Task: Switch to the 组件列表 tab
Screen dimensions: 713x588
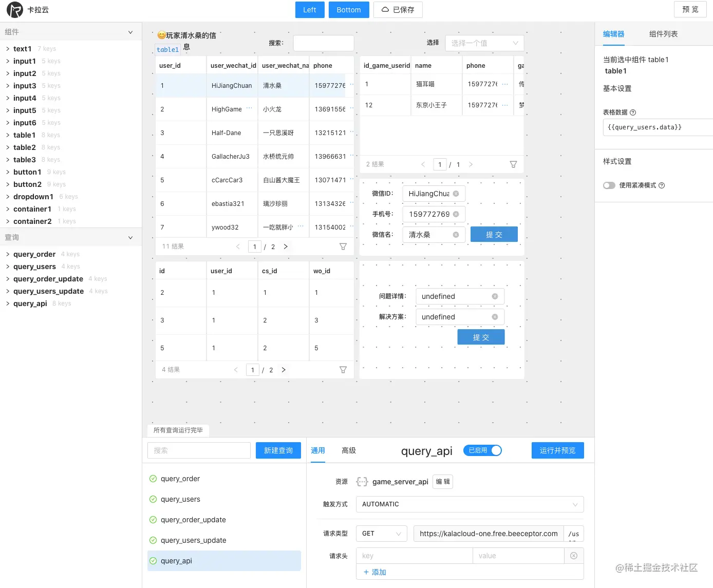Action: coord(664,34)
